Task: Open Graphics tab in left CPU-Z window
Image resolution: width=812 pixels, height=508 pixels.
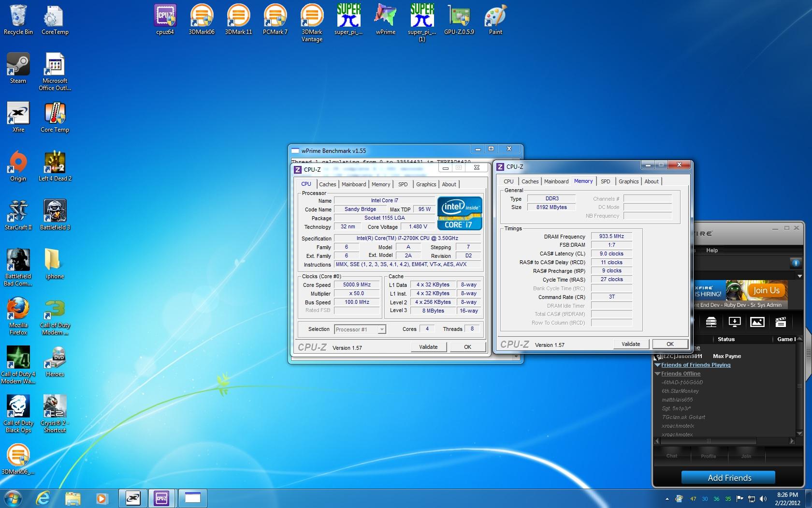Action: pyautogui.click(x=426, y=184)
